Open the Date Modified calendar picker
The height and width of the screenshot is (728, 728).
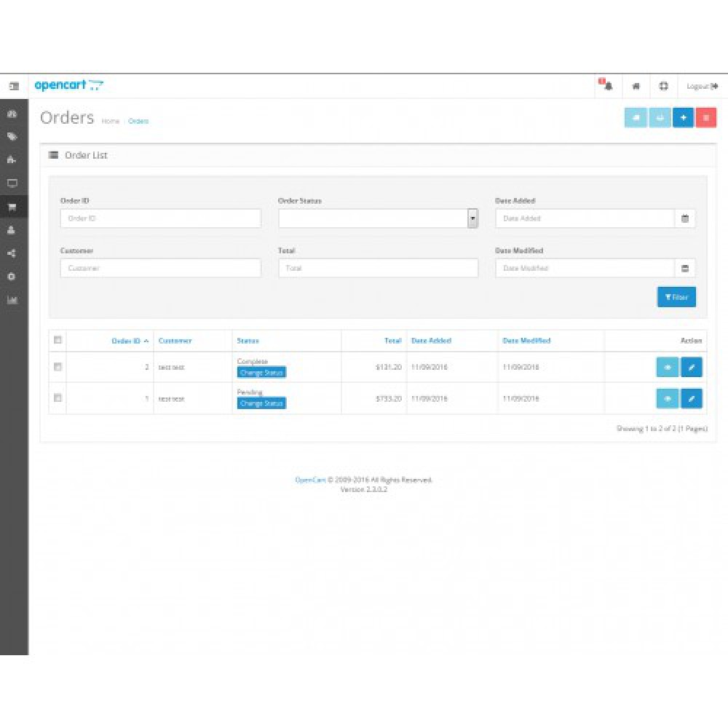[684, 268]
